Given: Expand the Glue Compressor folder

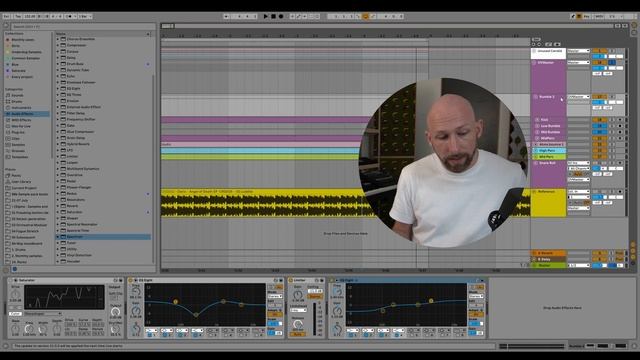Looking at the screenshot, I should pos(58,131).
